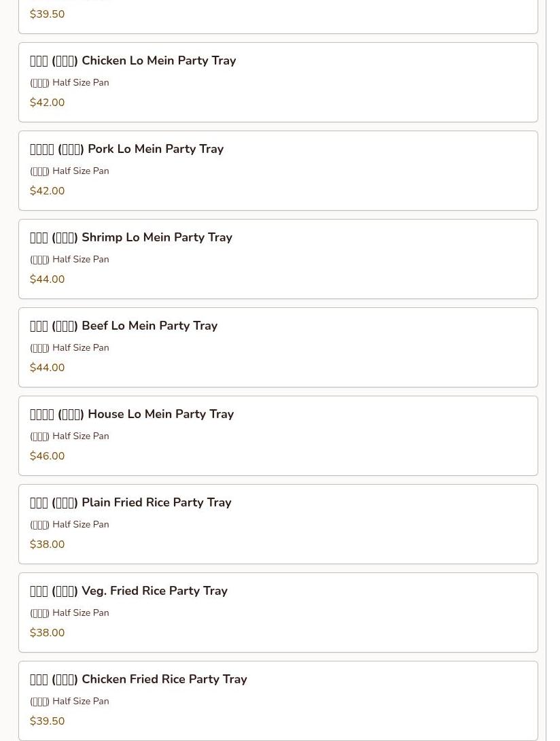Click the $42.00 price under Chicken Lo Mein
Viewport: 560px width, 741px height.
pos(48,103)
